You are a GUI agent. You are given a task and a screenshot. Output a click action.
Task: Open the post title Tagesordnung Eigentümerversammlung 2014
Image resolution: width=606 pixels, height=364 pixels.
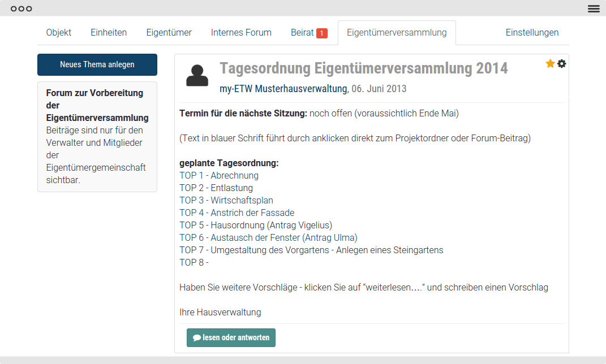click(363, 68)
